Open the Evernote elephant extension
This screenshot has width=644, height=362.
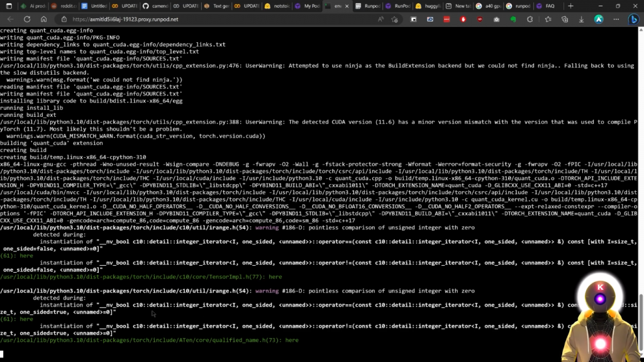[513, 19]
